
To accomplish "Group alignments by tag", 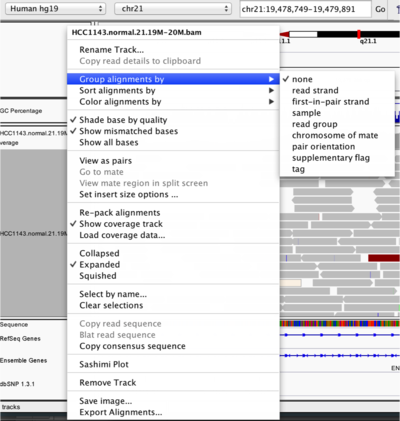I will [x=337, y=169].
